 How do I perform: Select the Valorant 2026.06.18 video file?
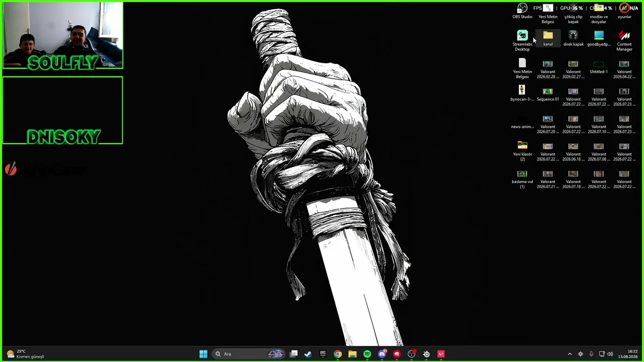tap(573, 151)
